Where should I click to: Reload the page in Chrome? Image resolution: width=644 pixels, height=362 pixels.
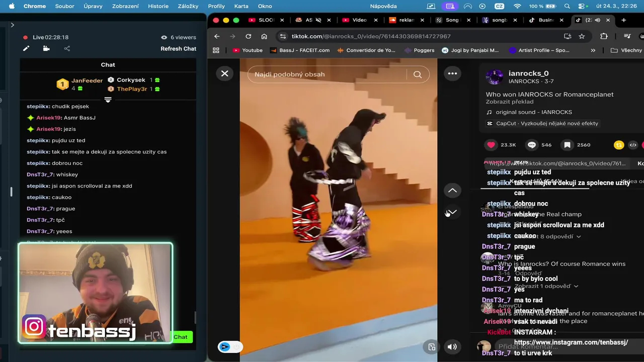(x=248, y=36)
